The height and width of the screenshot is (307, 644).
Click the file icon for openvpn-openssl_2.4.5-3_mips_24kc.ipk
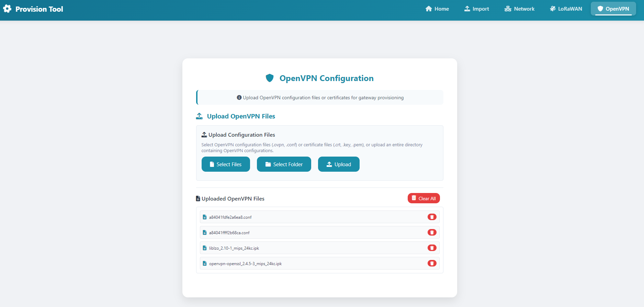point(205,263)
